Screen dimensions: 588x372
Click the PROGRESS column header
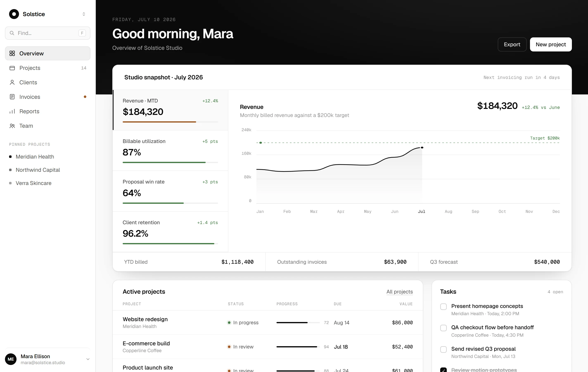(x=287, y=304)
